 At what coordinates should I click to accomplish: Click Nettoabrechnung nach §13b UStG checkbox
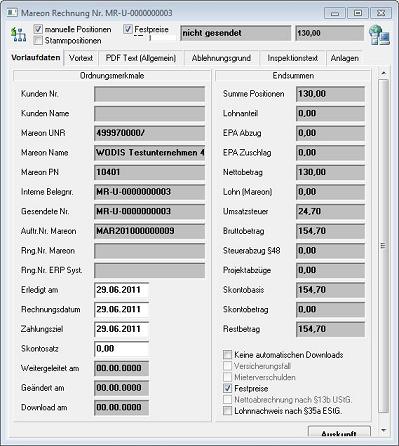(227, 399)
